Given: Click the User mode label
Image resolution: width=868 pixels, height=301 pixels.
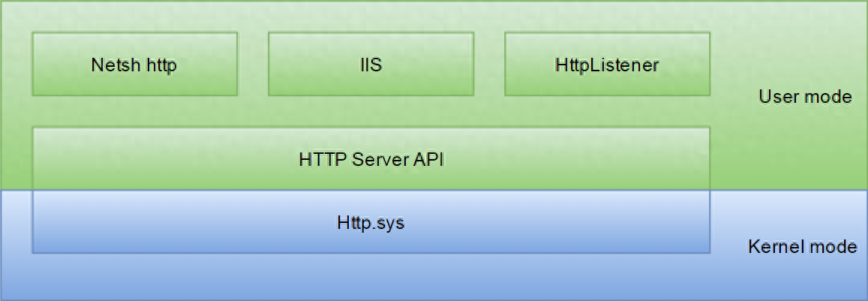Looking at the screenshot, I should [805, 97].
